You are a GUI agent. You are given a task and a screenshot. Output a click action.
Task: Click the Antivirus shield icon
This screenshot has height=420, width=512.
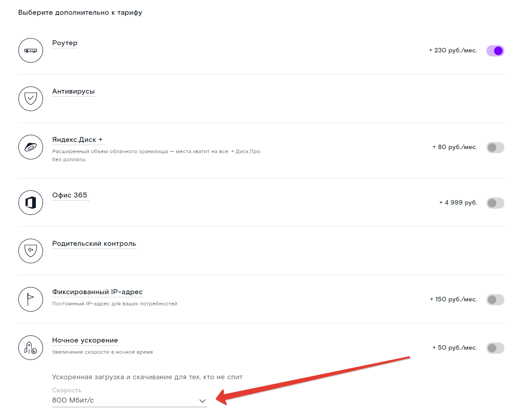pyautogui.click(x=30, y=99)
